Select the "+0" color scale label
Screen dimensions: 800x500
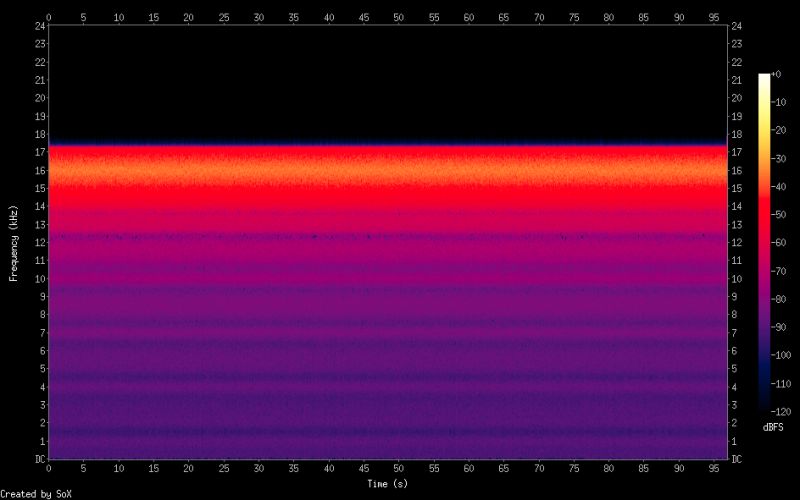pyautogui.click(x=776, y=74)
